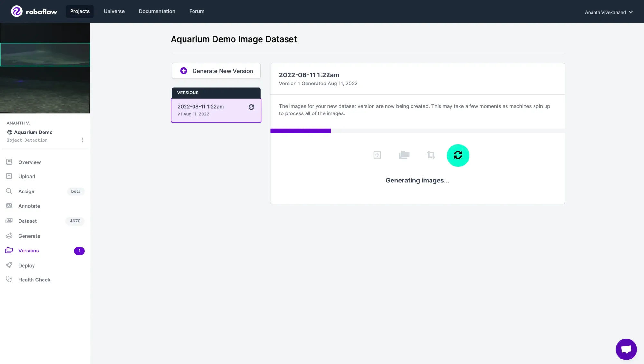Viewport: 644px width, 364px height.
Task: Click the Health Check stethoscope icon
Action: tap(9, 280)
